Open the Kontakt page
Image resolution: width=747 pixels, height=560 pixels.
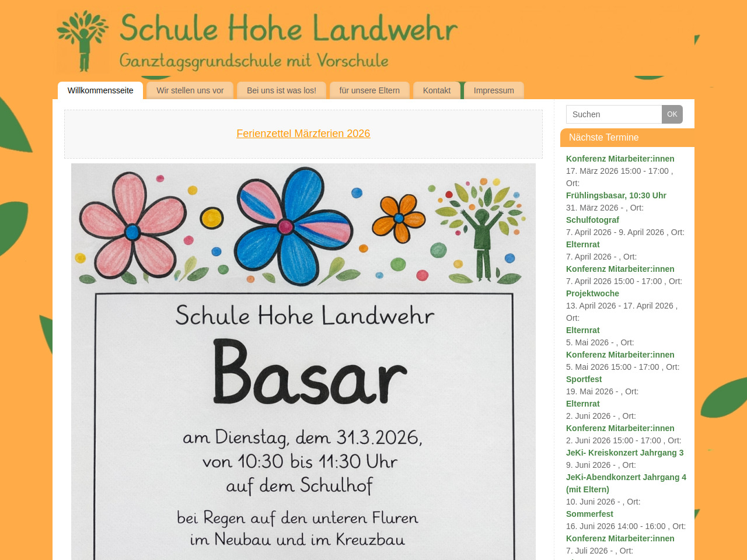(437, 90)
